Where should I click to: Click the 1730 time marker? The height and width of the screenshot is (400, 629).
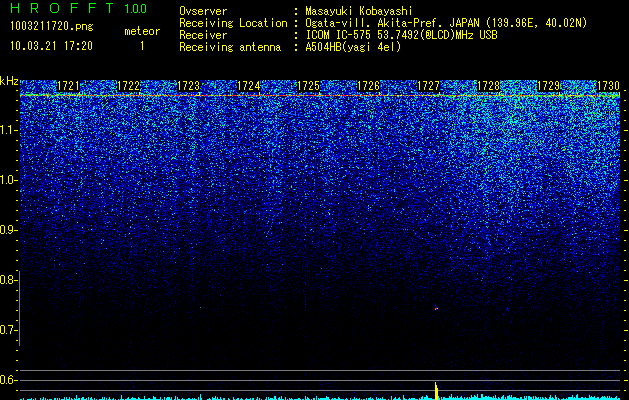[x=608, y=86]
